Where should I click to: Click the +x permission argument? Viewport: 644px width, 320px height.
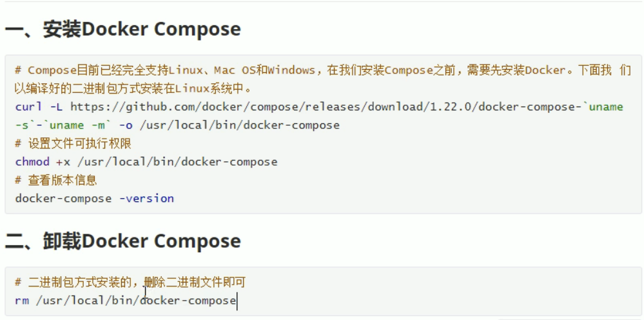[63, 162]
